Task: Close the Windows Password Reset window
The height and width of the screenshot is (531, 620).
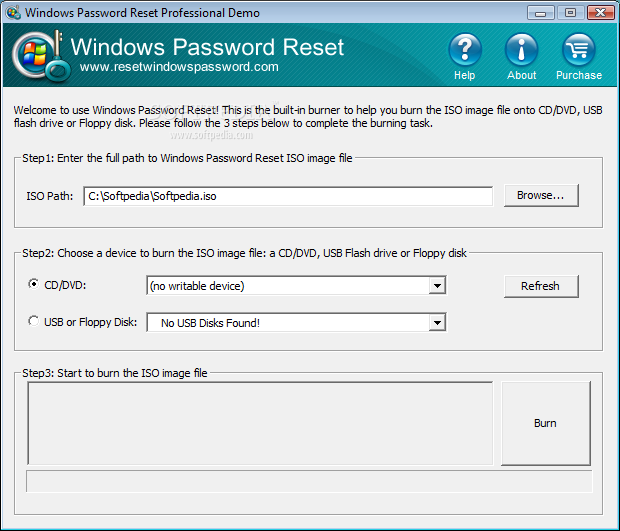Action: coord(600,13)
